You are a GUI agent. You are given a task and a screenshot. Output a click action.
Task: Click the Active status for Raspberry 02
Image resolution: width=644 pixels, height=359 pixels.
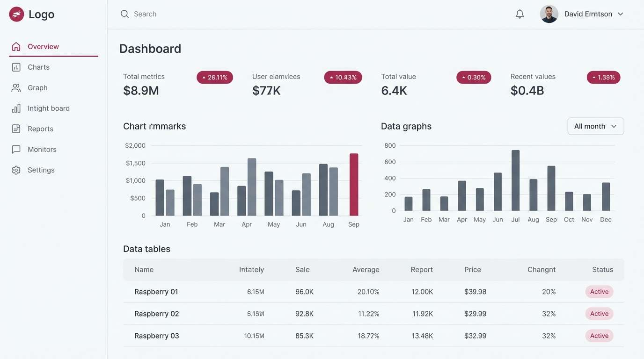point(599,314)
